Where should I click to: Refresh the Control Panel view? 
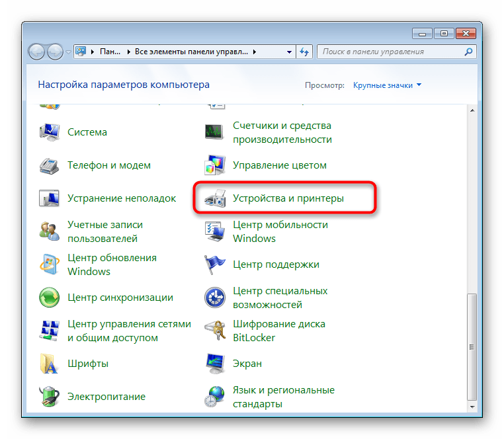[304, 52]
